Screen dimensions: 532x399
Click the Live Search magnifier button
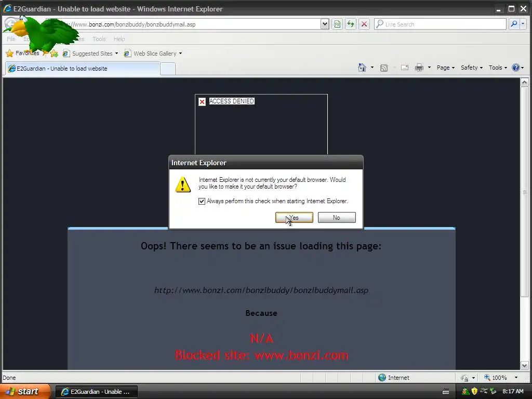[514, 24]
